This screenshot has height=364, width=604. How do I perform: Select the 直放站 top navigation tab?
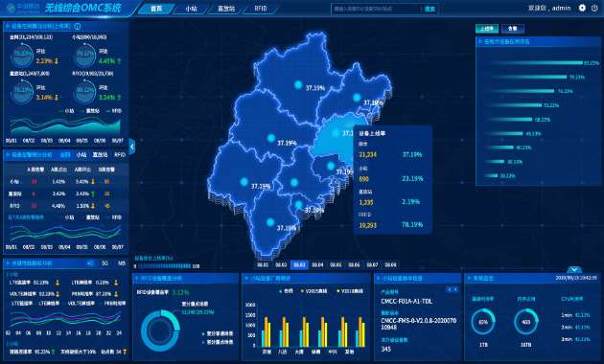pyautogui.click(x=226, y=9)
